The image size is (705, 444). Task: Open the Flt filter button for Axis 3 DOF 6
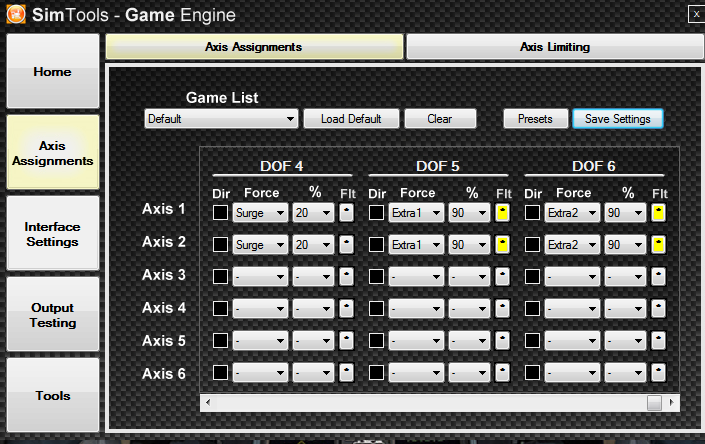pos(658,276)
